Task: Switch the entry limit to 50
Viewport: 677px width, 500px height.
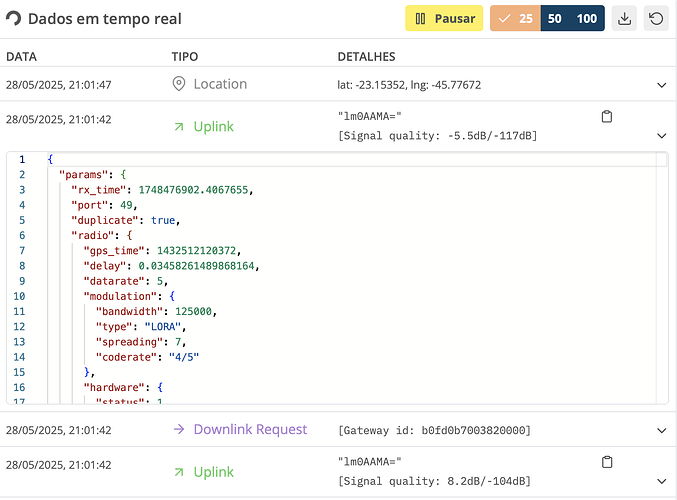Action: click(555, 19)
